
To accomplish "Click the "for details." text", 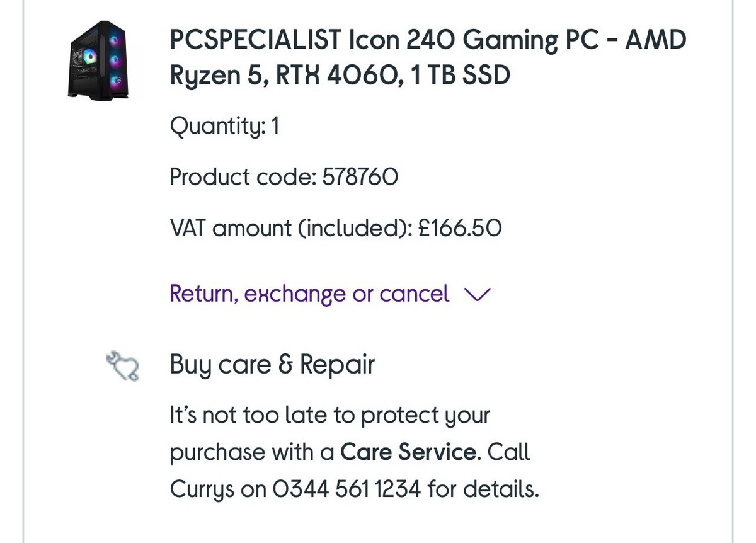I will click(483, 489).
